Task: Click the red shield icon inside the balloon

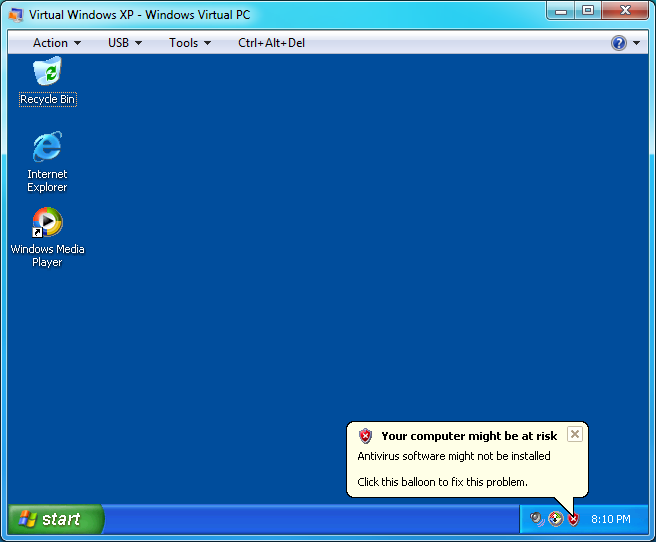Action: click(x=365, y=436)
